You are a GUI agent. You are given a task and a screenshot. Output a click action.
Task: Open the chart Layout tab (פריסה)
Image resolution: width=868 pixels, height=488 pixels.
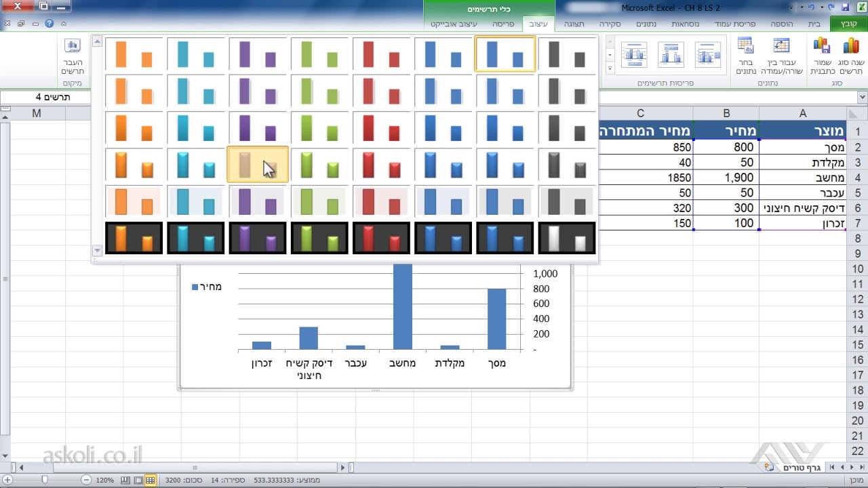tap(503, 24)
